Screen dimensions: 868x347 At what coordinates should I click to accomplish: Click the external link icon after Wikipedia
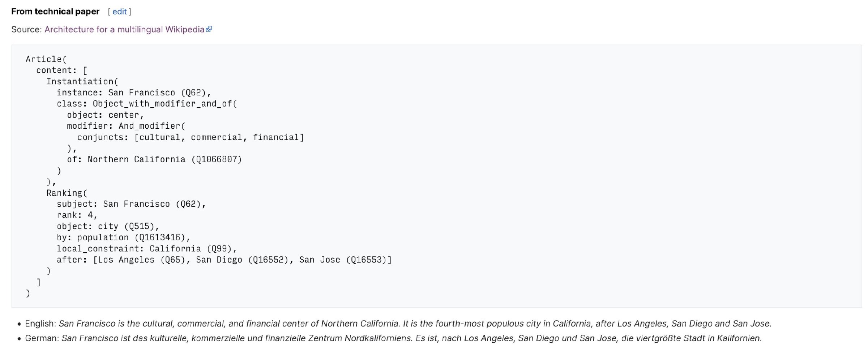[x=209, y=29]
